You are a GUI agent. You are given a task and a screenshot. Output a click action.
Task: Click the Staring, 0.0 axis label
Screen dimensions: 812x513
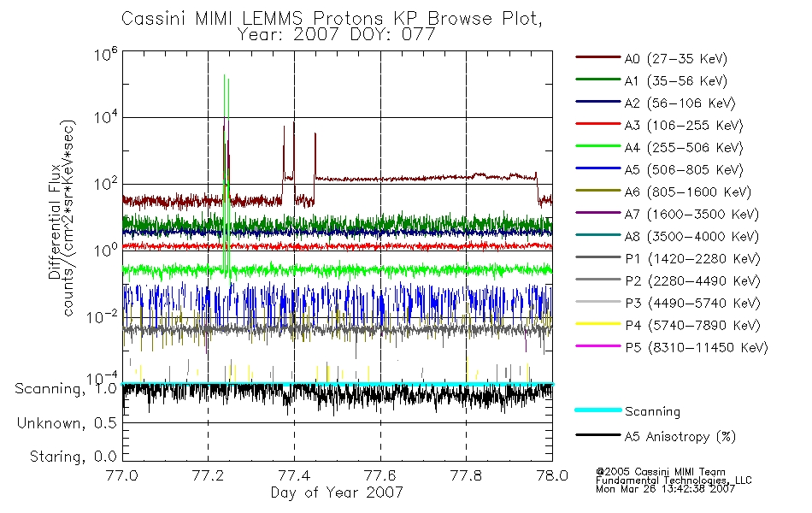pyautogui.click(x=73, y=457)
